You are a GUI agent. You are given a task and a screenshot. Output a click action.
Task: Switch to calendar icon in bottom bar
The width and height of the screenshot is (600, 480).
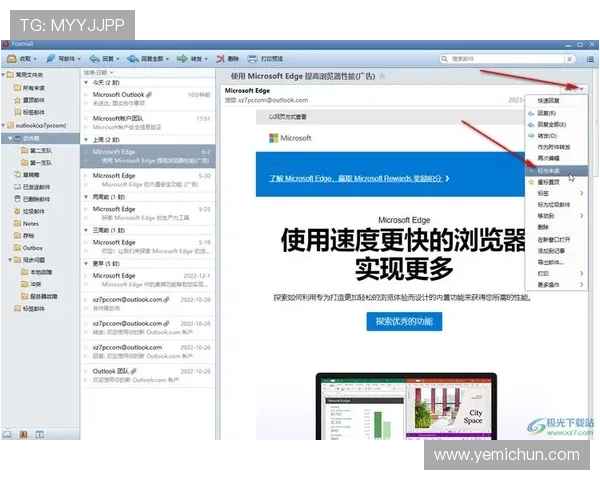click(39, 434)
